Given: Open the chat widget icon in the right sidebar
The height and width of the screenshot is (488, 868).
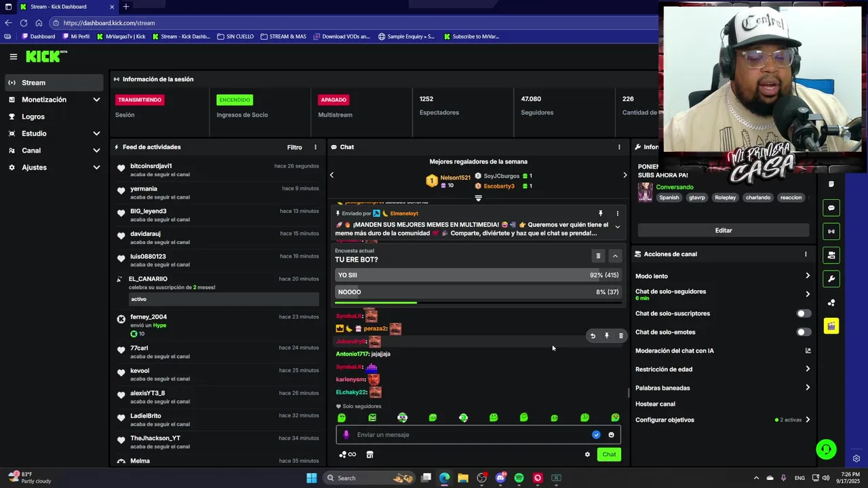Looking at the screenshot, I should pyautogui.click(x=831, y=208).
